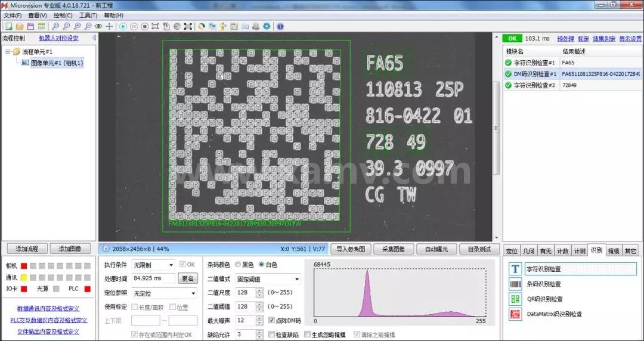Switch to the 掩模 tab
This screenshot has height=341, width=644.
[x=614, y=251]
